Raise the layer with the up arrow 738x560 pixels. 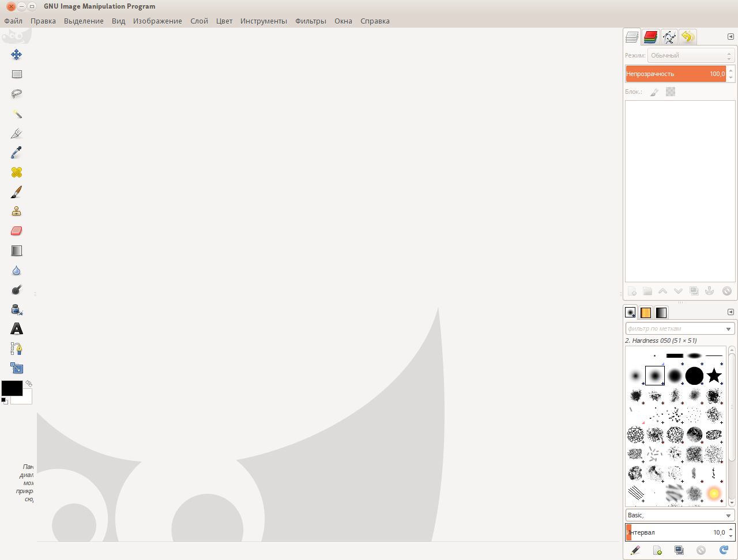(663, 292)
